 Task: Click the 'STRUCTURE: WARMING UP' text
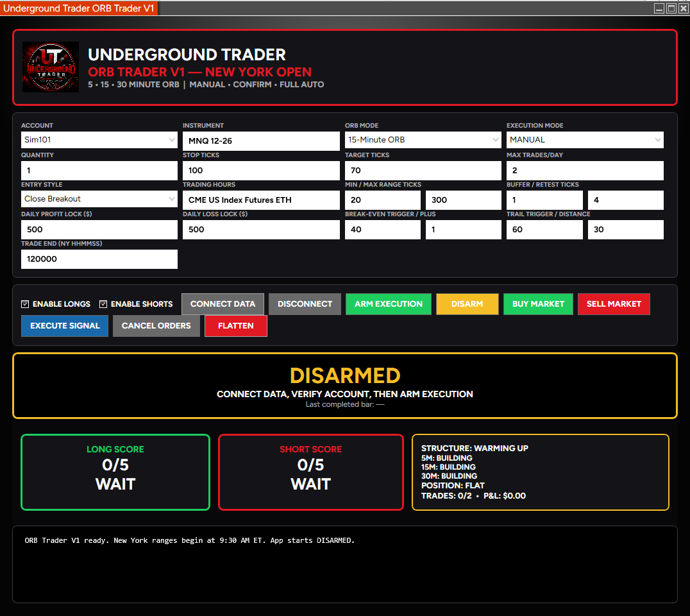point(475,449)
